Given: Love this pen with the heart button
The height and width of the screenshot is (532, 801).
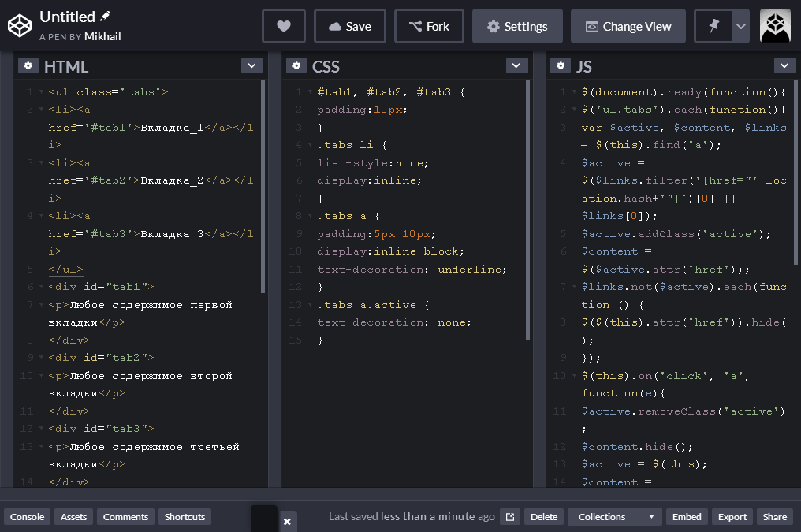Looking at the screenshot, I should (x=284, y=26).
